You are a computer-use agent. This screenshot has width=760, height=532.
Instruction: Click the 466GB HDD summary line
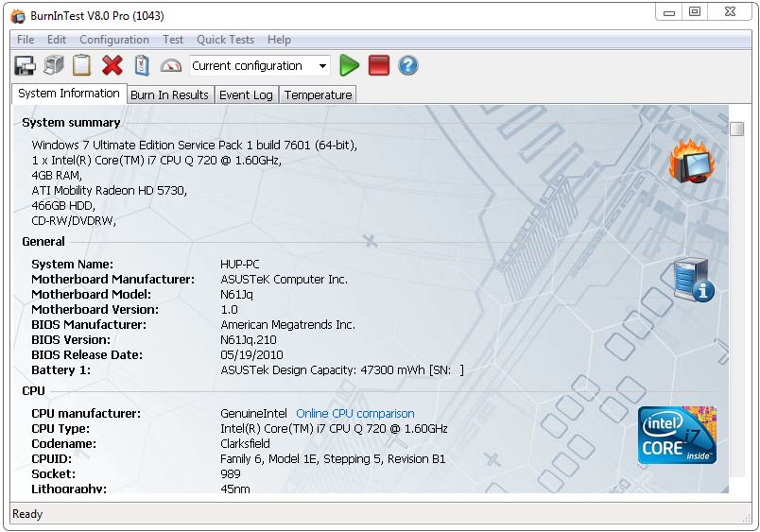pyautogui.click(x=63, y=206)
